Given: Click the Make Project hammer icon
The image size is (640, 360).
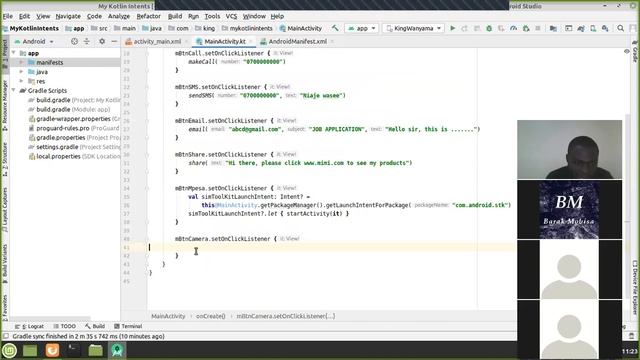Looking at the screenshot, I should (x=335, y=28).
